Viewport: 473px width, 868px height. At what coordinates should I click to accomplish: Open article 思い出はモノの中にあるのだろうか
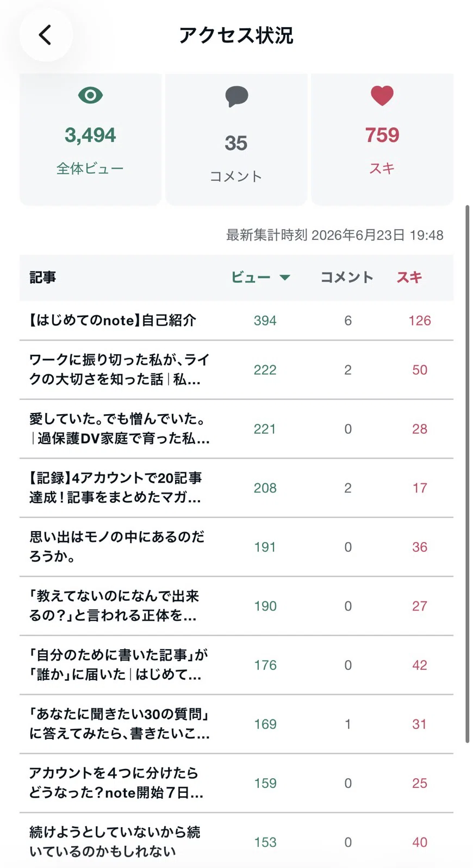coord(236,547)
